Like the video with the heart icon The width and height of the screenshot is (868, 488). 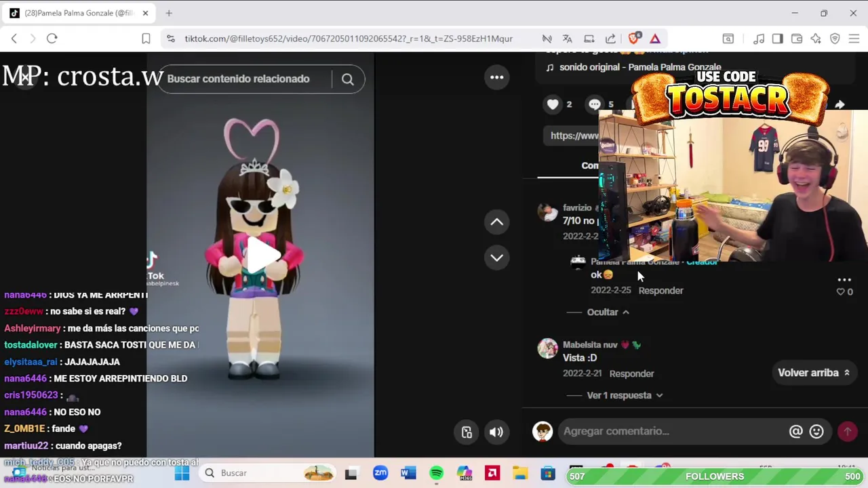[x=553, y=104]
